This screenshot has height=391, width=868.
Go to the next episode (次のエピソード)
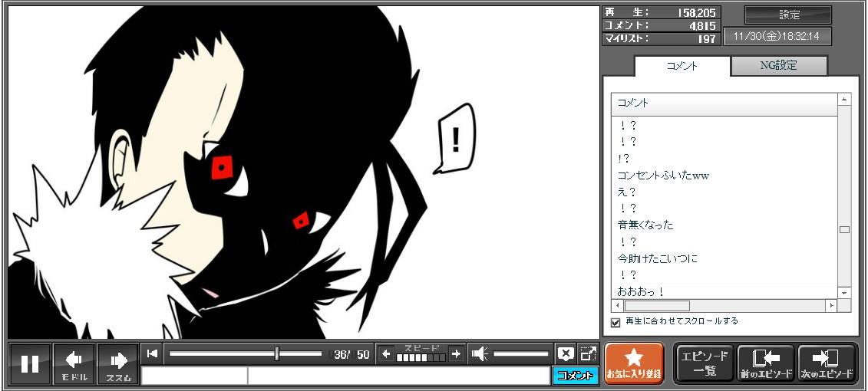pos(827,363)
